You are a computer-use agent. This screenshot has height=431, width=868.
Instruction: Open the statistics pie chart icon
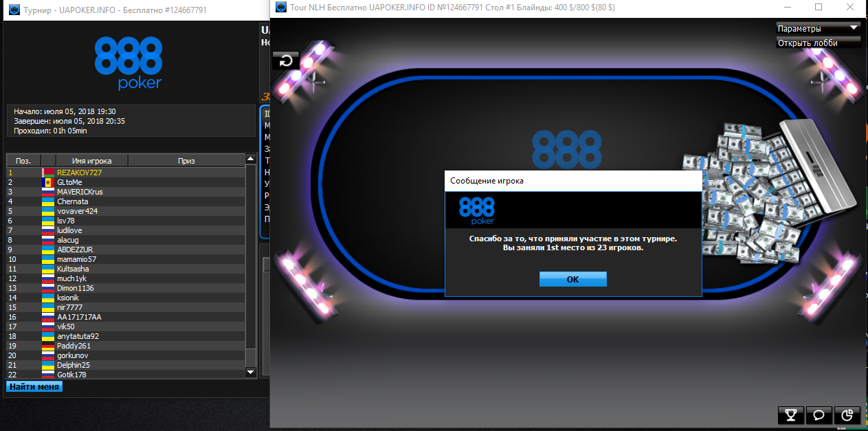coord(847,415)
